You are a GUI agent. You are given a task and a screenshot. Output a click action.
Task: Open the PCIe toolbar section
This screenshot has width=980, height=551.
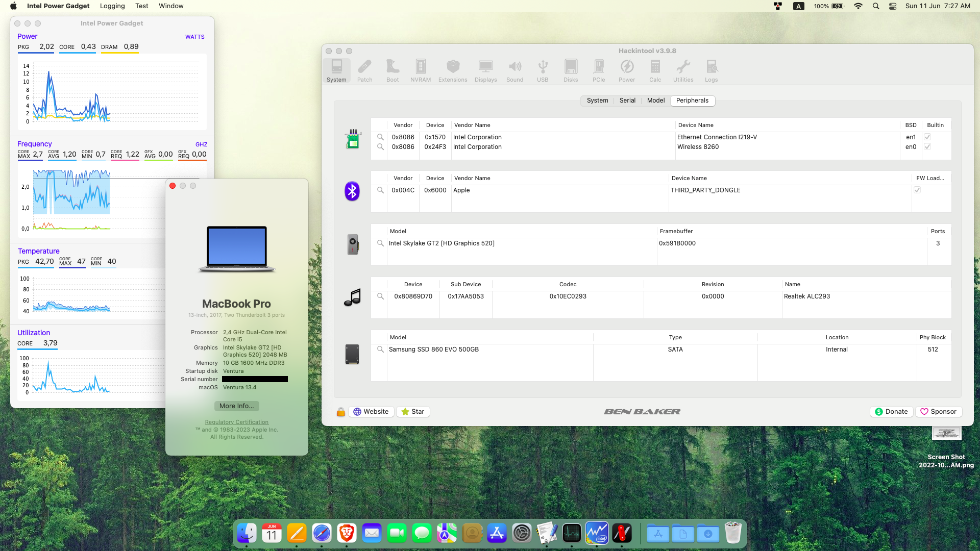coord(599,70)
